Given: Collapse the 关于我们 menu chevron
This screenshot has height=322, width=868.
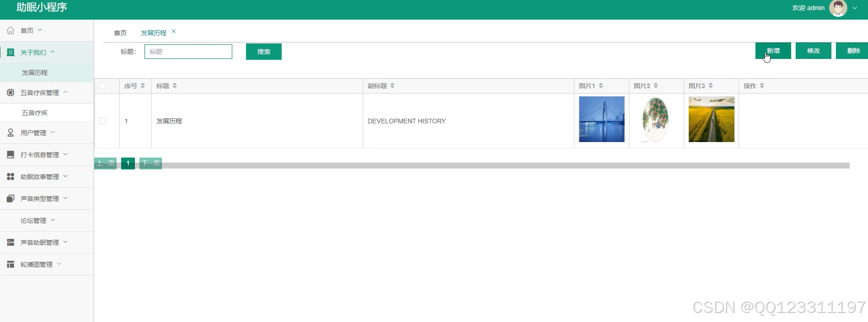Looking at the screenshot, I should coord(53,52).
